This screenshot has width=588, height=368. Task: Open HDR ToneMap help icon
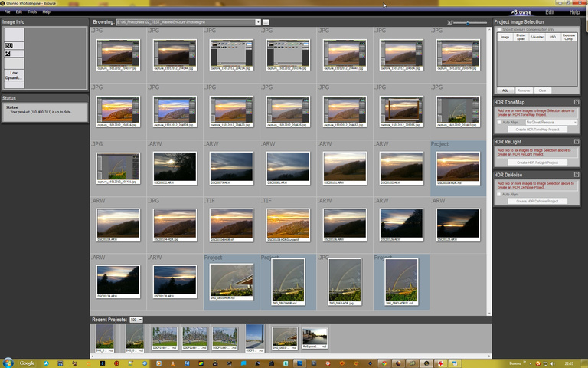point(575,102)
